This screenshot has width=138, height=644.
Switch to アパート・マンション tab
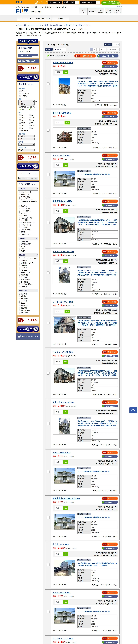[x=25, y=18]
